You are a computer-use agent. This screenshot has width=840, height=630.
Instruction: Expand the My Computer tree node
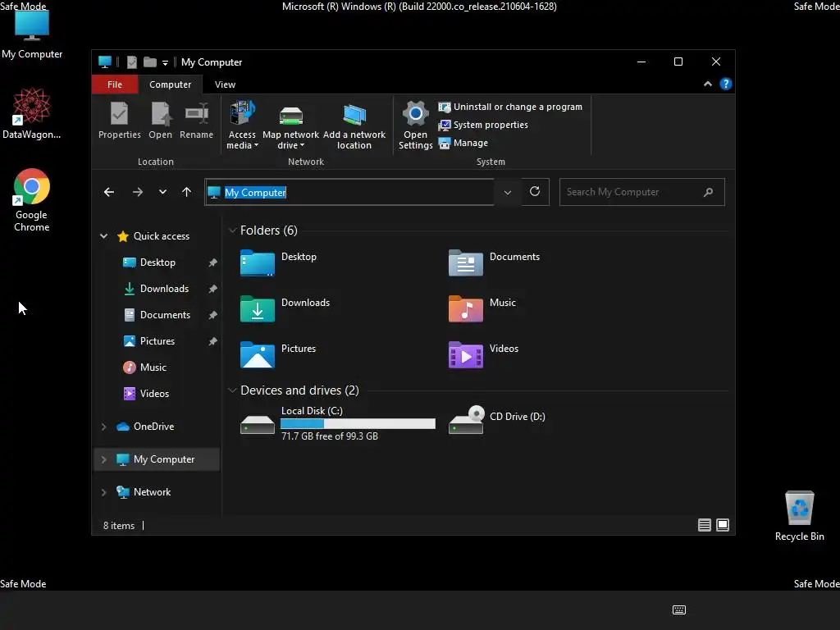pyautogui.click(x=104, y=459)
